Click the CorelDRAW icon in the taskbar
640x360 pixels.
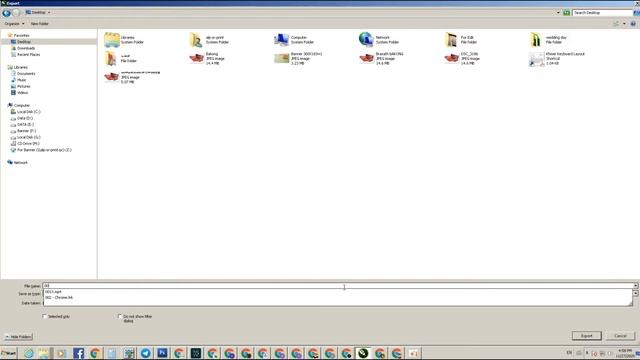click(x=363, y=353)
